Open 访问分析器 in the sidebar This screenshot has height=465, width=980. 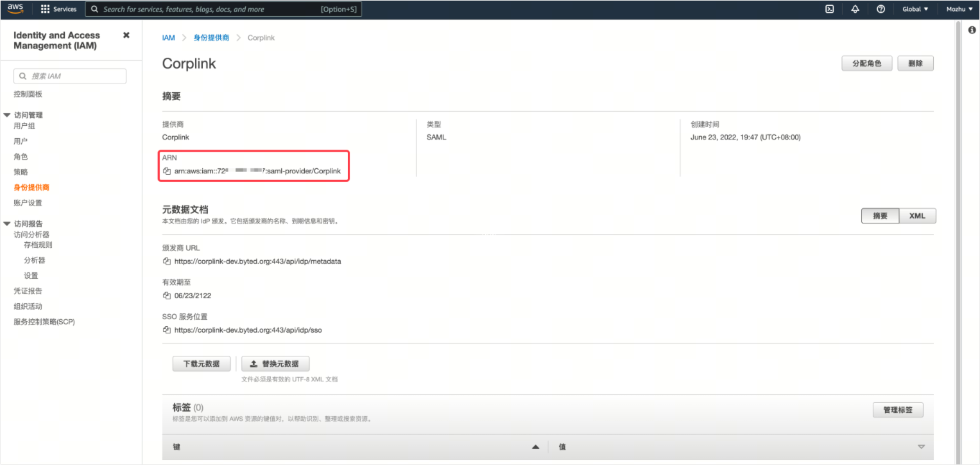tap(31, 234)
